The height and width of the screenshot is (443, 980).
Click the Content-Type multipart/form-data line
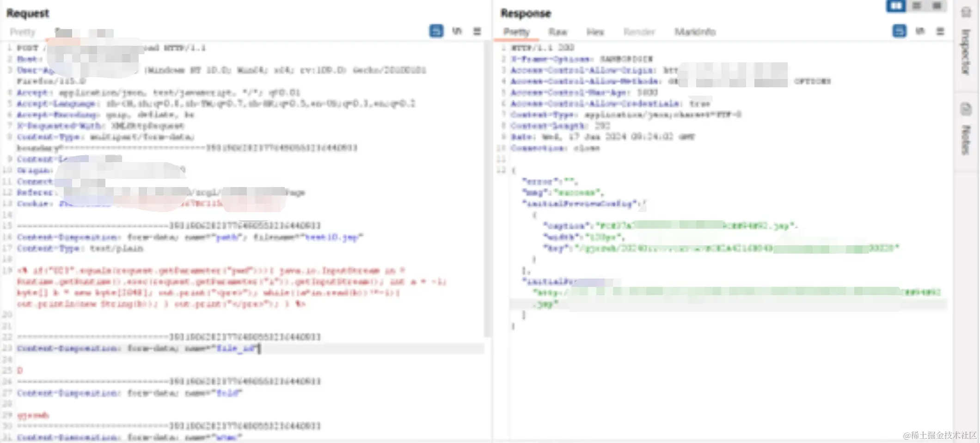pyautogui.click(x=105, y=137)
